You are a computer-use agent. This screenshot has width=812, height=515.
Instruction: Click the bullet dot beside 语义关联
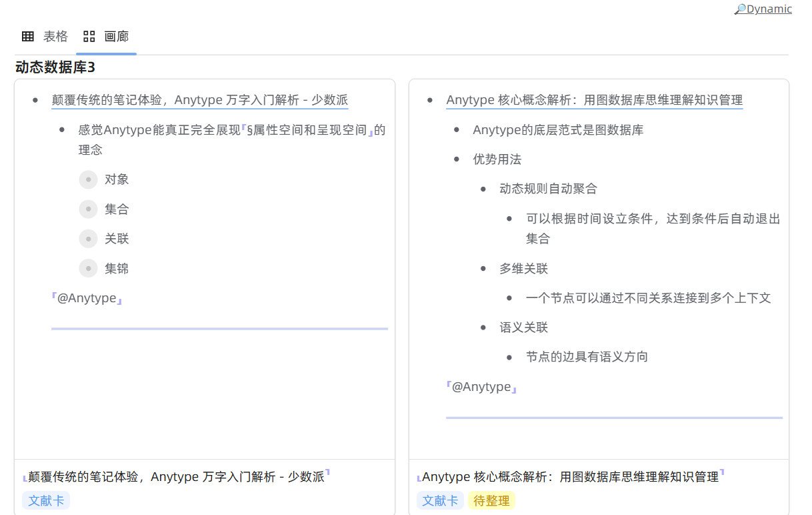(483, 328)
